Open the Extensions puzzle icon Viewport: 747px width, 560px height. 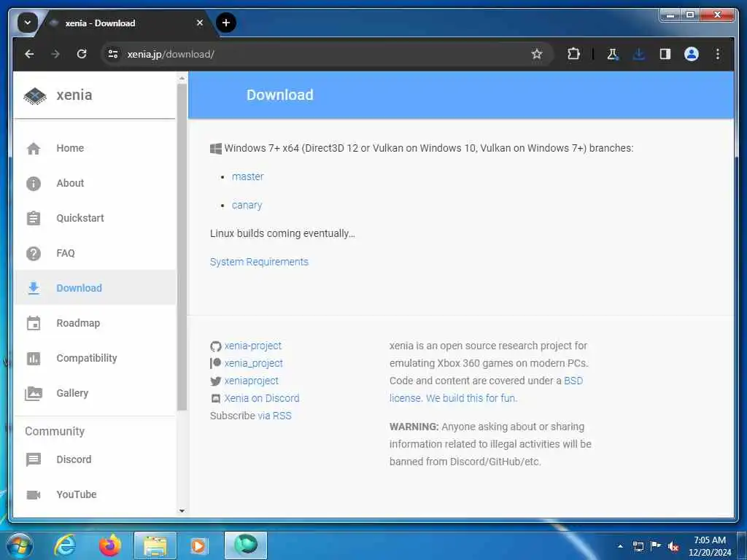pyautogui.click(x=573, y=54)
